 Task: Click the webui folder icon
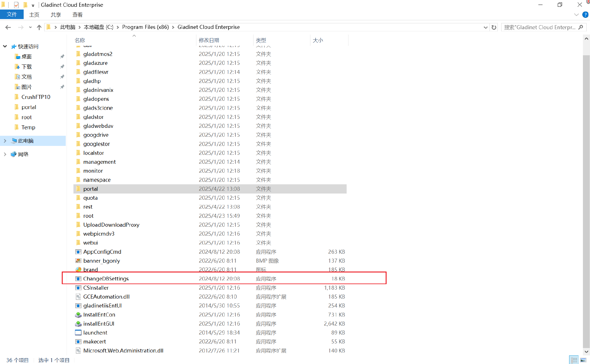(x=78, y=243)
